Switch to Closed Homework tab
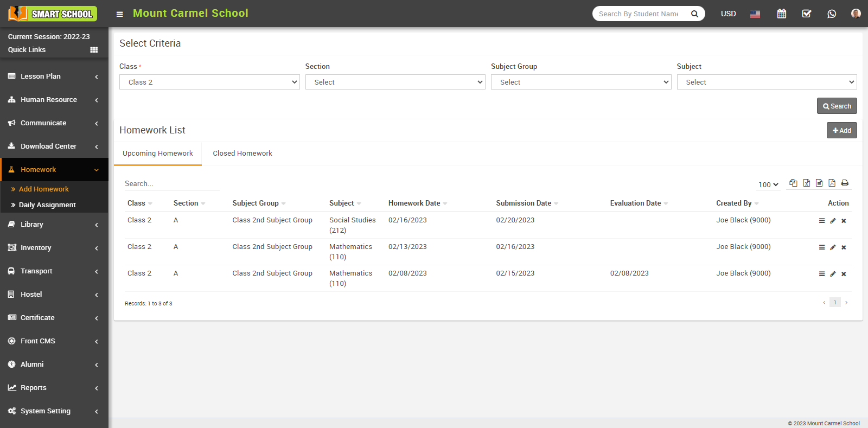Image resolution: width=868 pixels, height=428 pixels. 242,154
